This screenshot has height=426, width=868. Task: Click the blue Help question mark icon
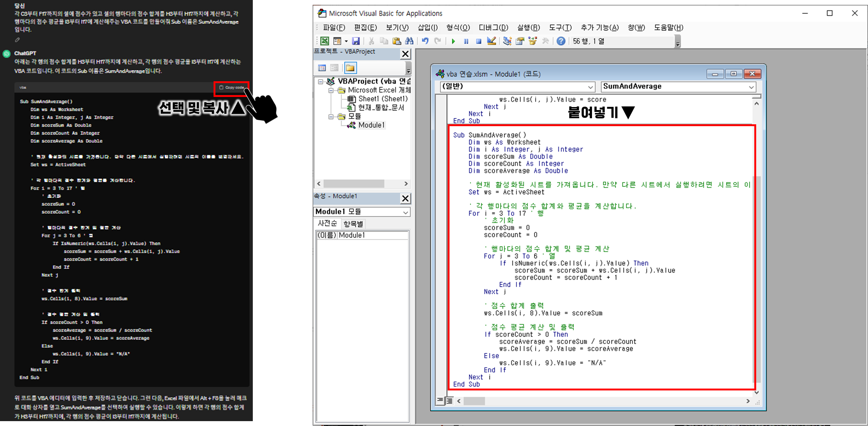click(x=561, y=41)
